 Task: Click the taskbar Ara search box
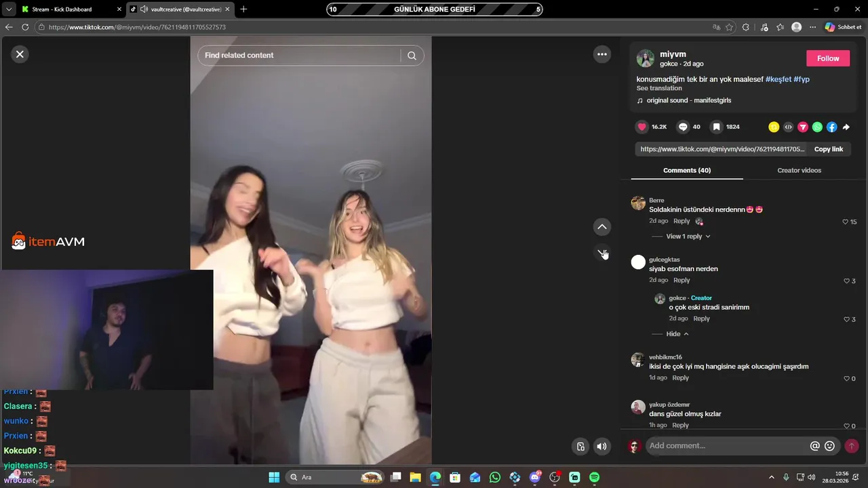pyautogui.click(x=334, y=477)
